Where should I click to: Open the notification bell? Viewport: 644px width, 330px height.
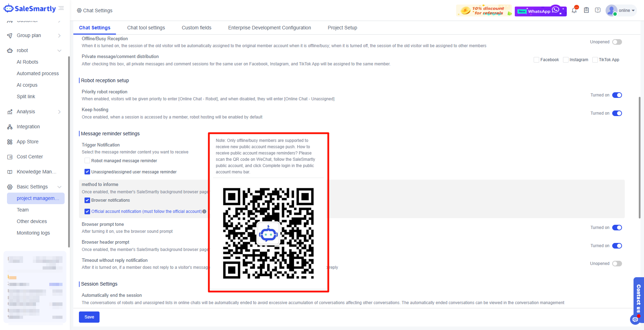574,10
